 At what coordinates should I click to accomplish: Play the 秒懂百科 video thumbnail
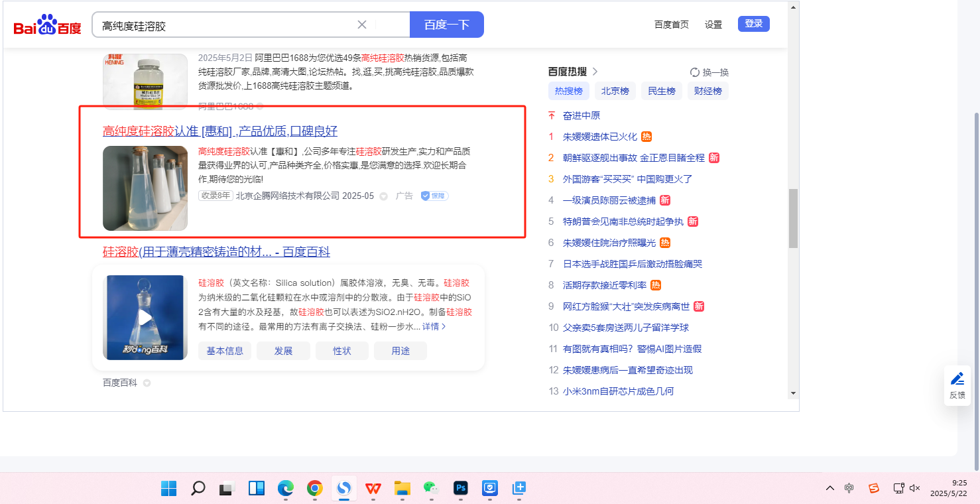pyautogui.click(x=145, y=318)
